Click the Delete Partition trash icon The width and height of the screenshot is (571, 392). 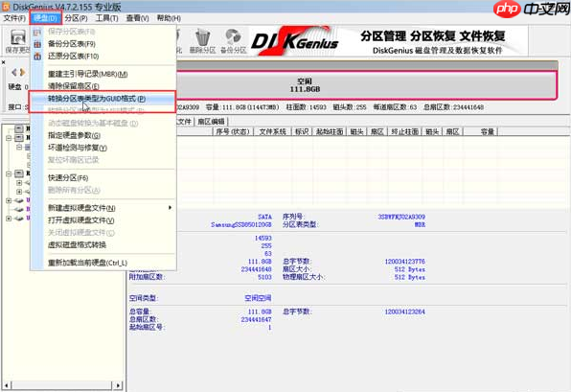pos(203,41)
